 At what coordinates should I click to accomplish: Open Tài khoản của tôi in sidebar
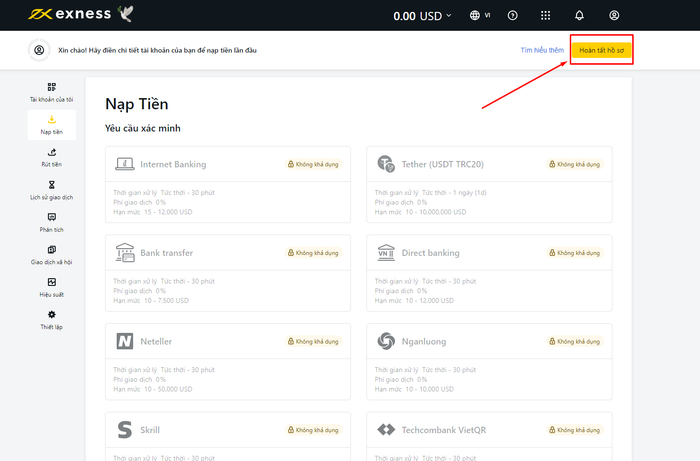click(51, 92)
